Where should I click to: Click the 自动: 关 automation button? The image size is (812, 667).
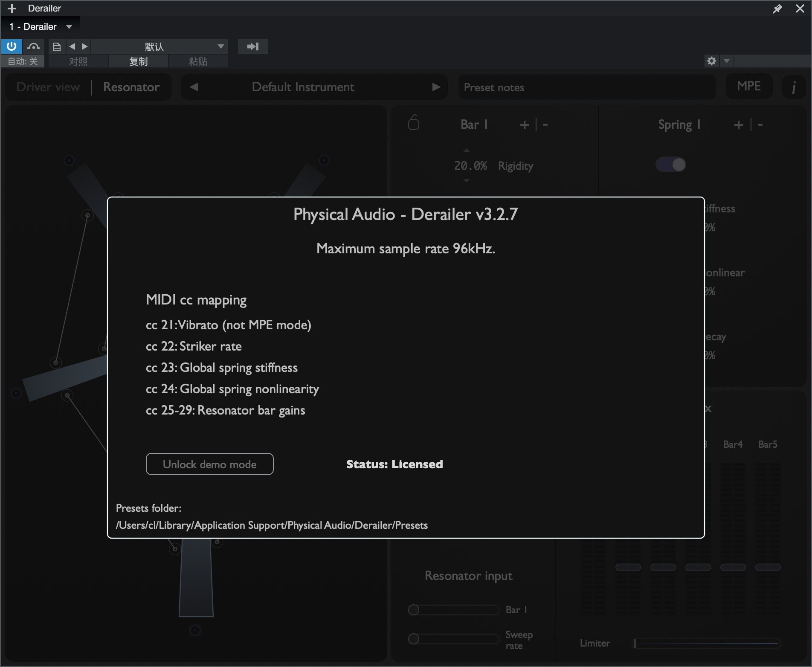pos(23,61)
